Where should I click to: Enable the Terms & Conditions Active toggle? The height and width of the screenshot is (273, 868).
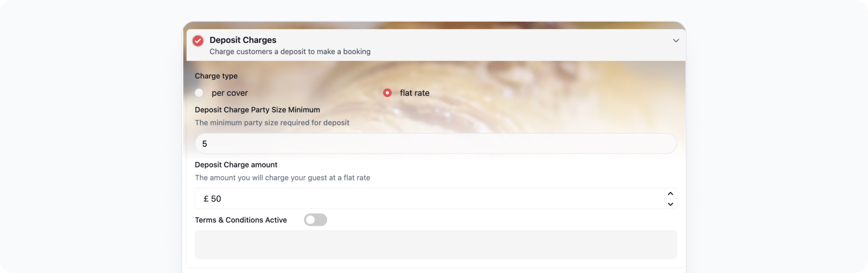pos(315,220)
